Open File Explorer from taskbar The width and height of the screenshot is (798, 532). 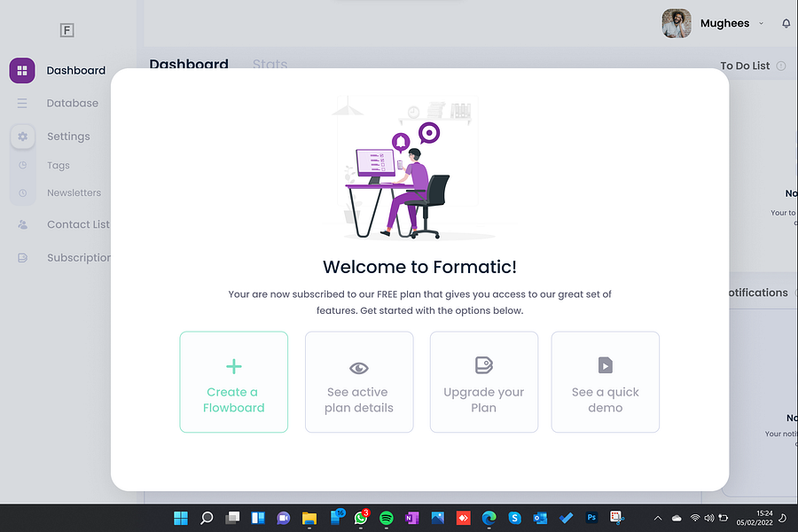point(309,518)
